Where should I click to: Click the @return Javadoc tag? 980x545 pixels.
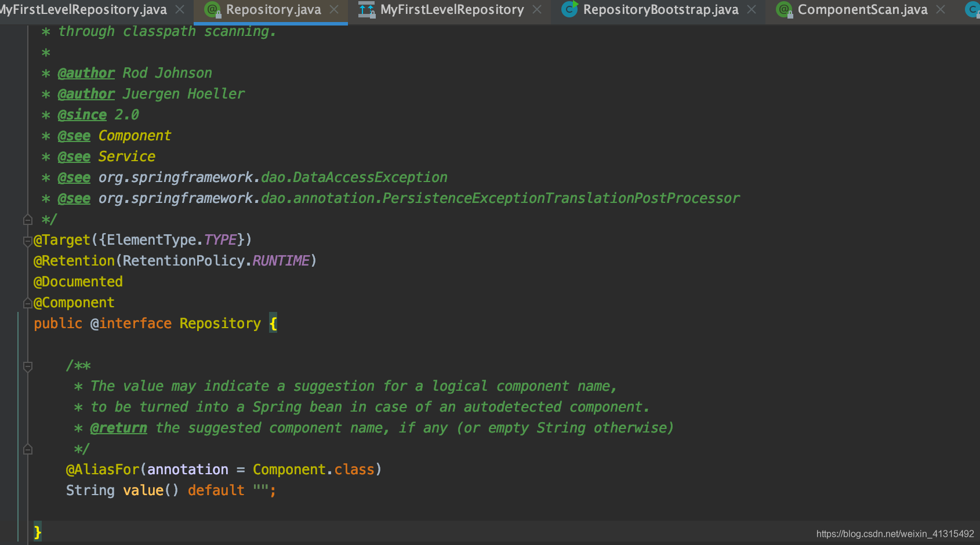118,428
